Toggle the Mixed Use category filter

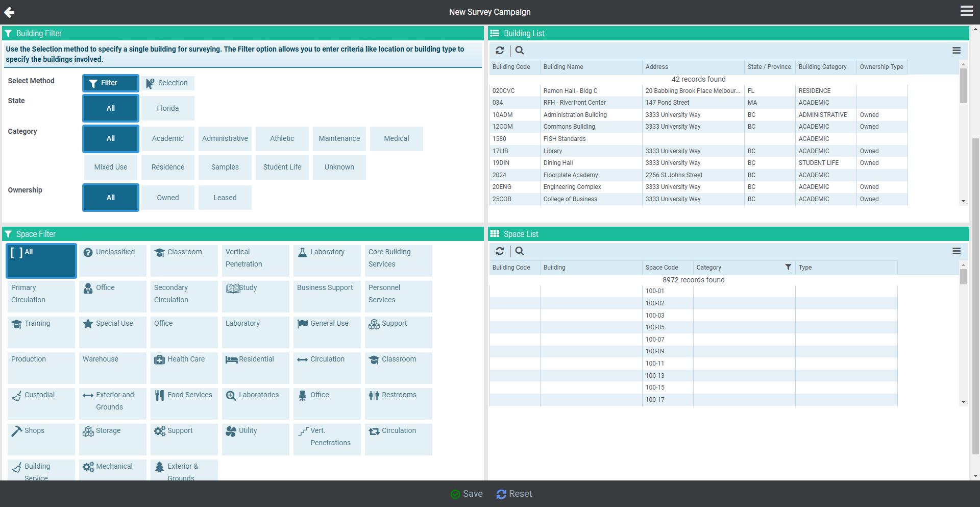[x=111, y=167]
